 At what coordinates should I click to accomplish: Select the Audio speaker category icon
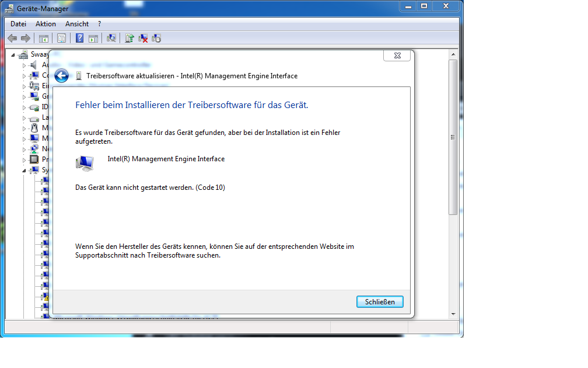[34, 65]
